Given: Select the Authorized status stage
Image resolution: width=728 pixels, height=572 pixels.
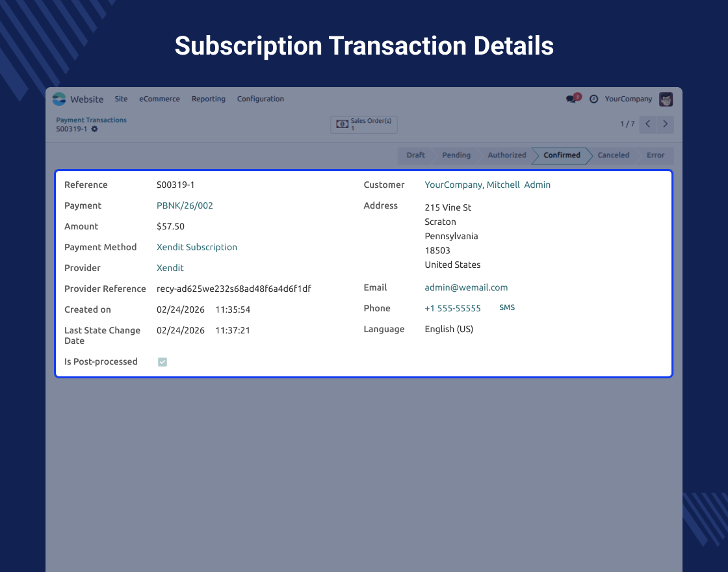Looking at the screenshot, I should (507, 155).
